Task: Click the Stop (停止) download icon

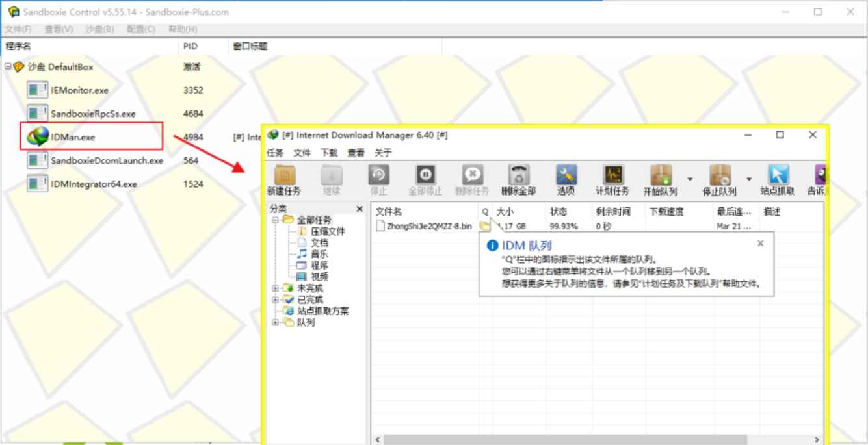Action: pyautogui.click(x=378, y=176)
